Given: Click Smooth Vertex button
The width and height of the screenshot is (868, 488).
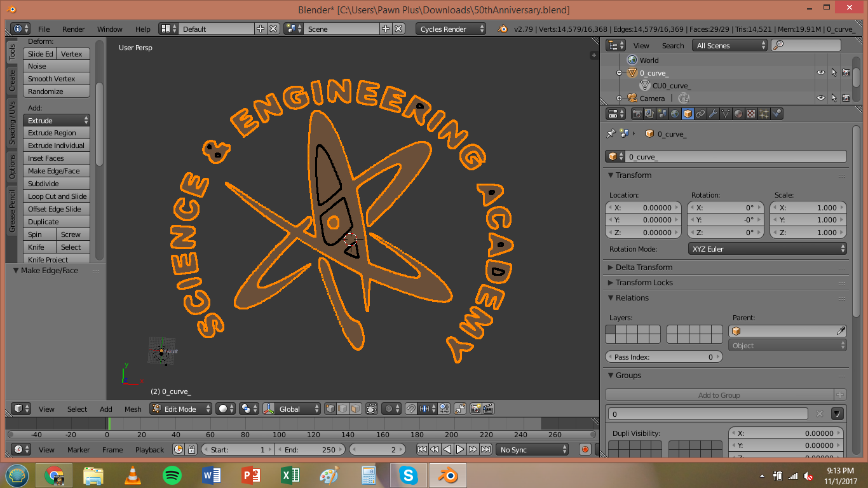Looking at the screenshot, I should click(x=57, y=79).
